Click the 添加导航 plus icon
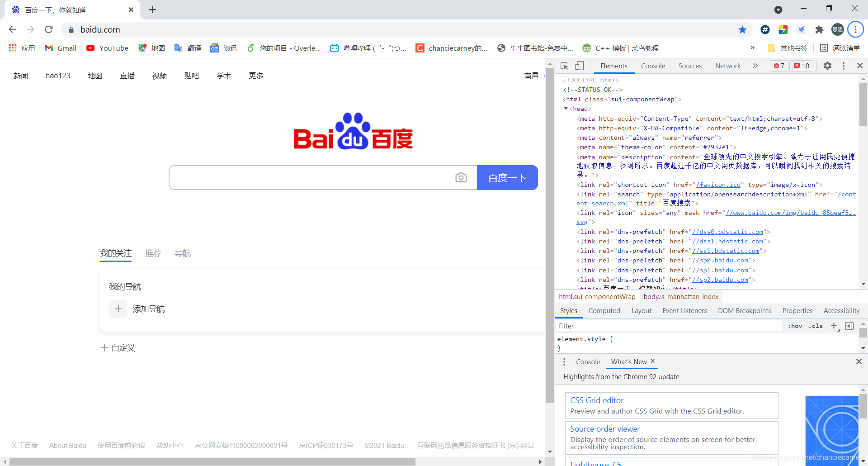 point(118,309)
